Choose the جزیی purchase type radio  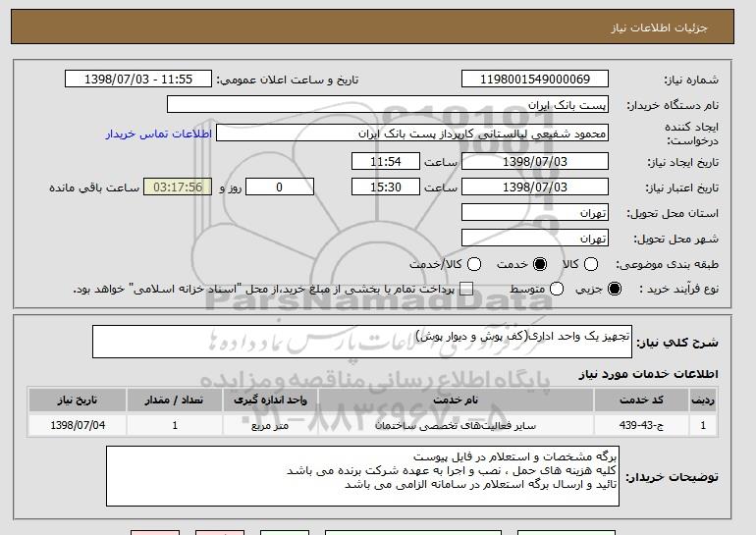point(615,289)
